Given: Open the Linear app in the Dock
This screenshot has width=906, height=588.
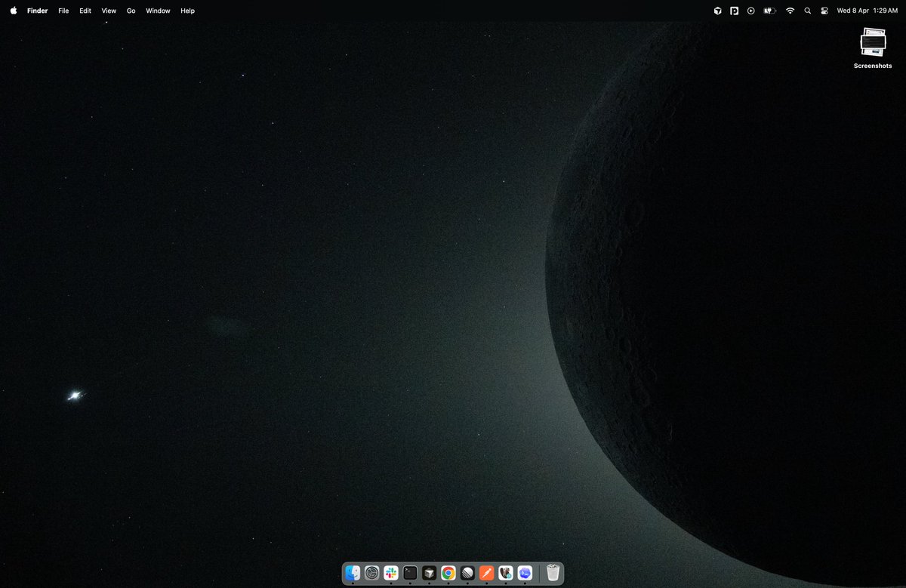Looking at the screenshot, I should [467, 573].
